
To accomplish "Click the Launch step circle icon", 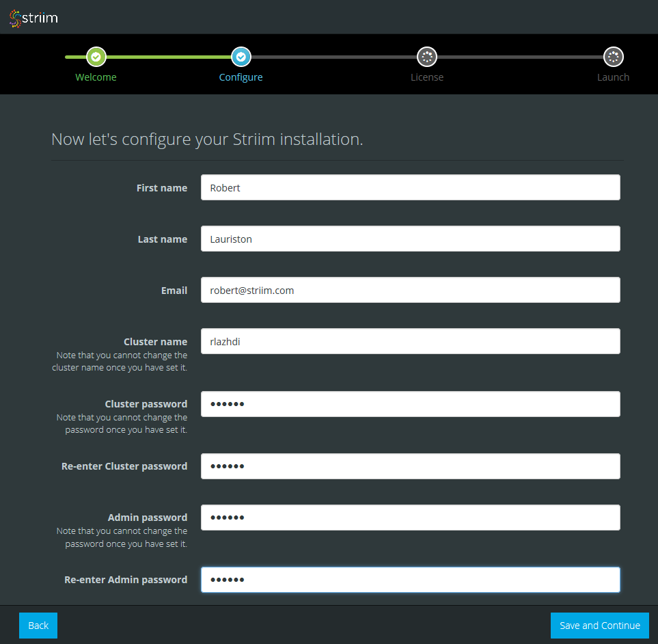I will (x=613, y=57).
